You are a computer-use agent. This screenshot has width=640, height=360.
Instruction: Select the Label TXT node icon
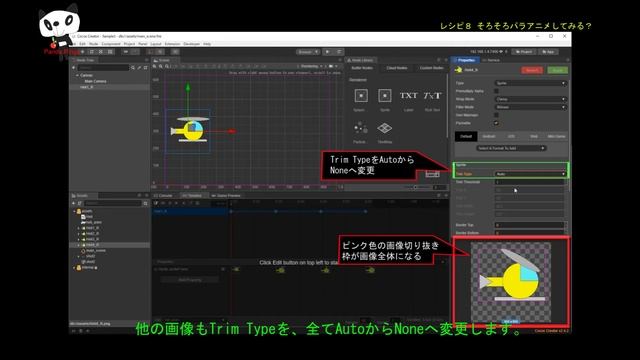(408, 96)
